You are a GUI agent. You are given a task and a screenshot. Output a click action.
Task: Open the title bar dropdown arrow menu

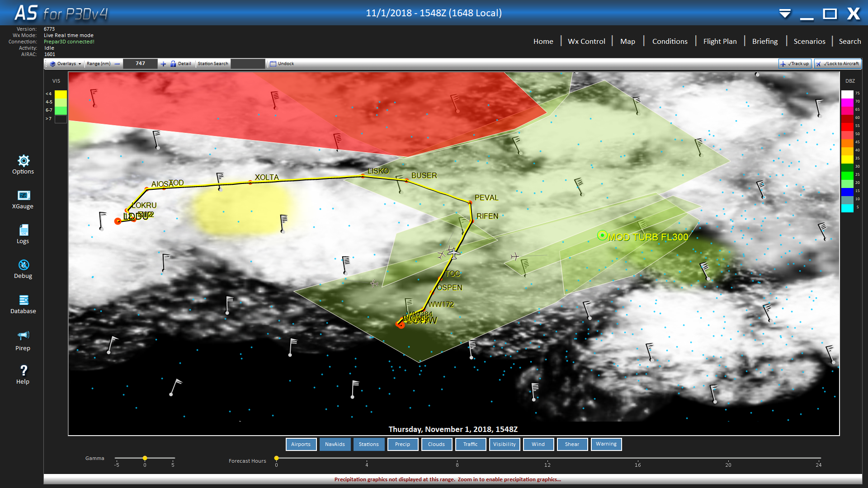pos(785,14)
